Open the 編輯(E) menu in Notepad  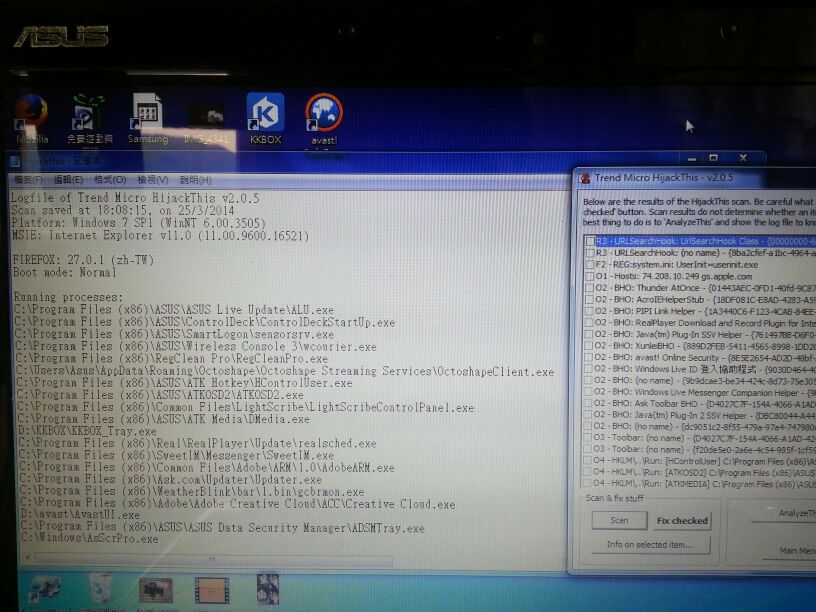click(68, 180)
